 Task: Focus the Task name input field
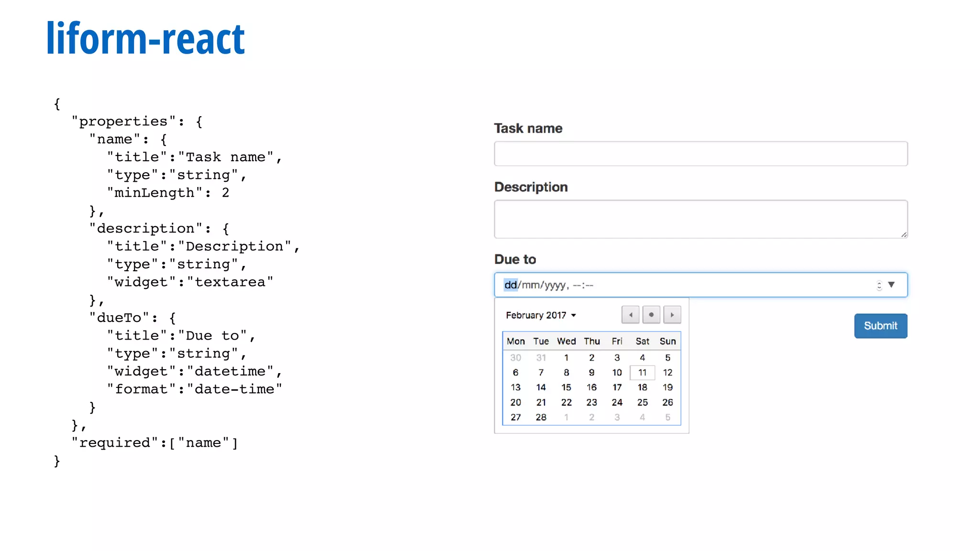click(701, 154)
